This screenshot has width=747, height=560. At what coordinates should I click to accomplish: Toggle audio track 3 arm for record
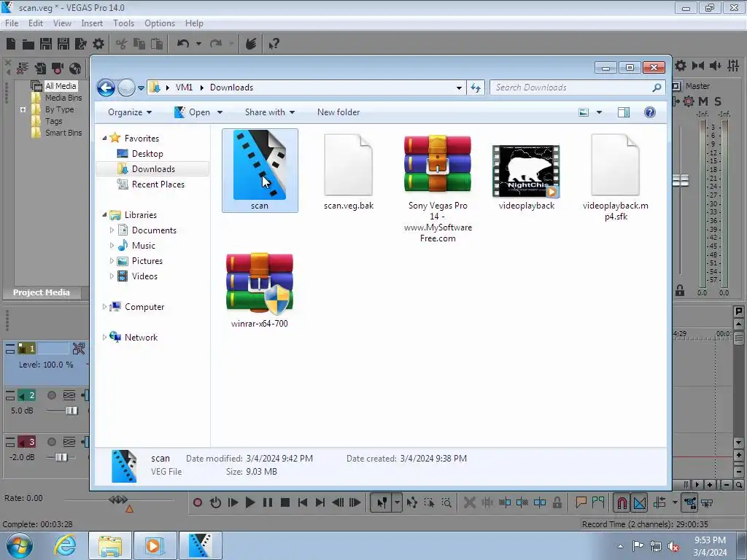point(52,442)
